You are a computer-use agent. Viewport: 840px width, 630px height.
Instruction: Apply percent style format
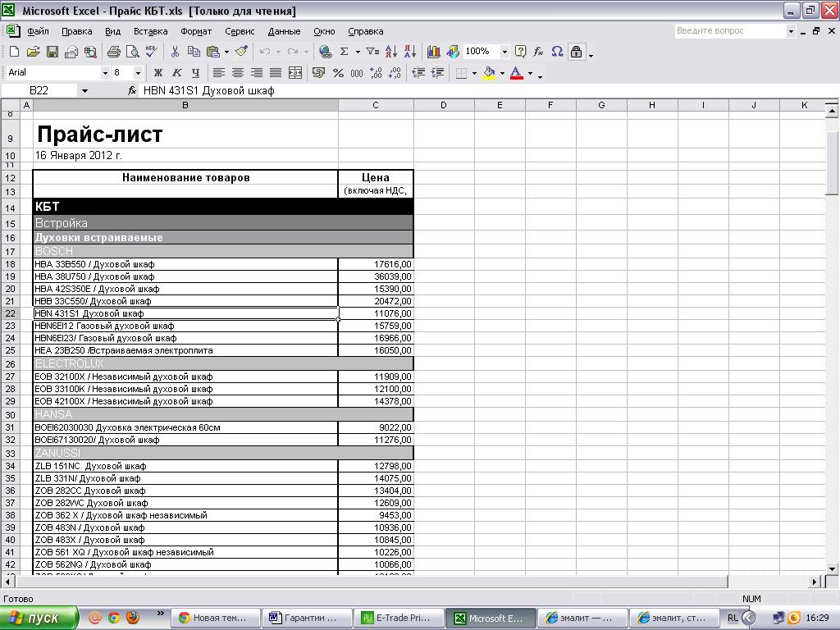coord(338,72)
